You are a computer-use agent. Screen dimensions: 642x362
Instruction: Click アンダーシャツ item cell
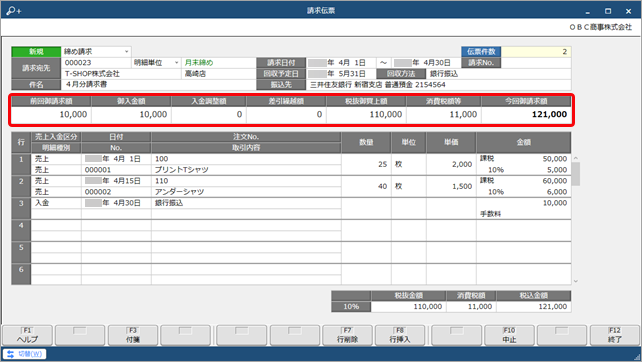pyautogui.click(x=246, y=192)
